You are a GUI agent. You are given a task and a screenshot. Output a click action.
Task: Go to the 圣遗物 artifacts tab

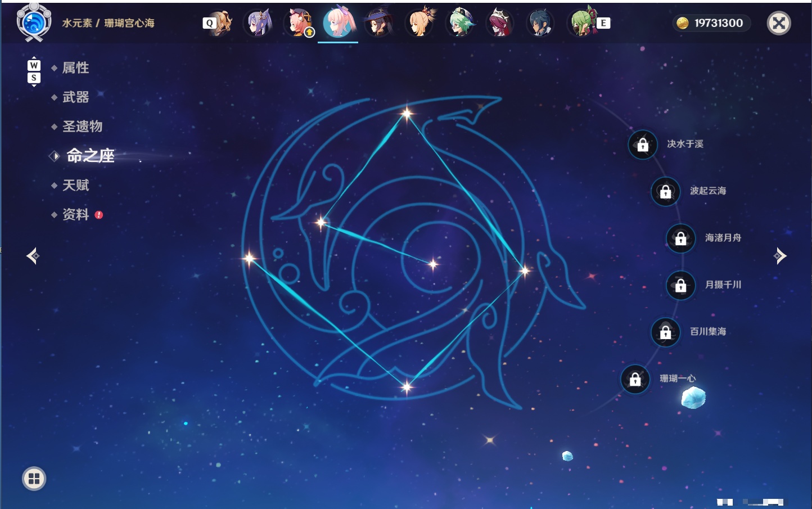(82, 127)
